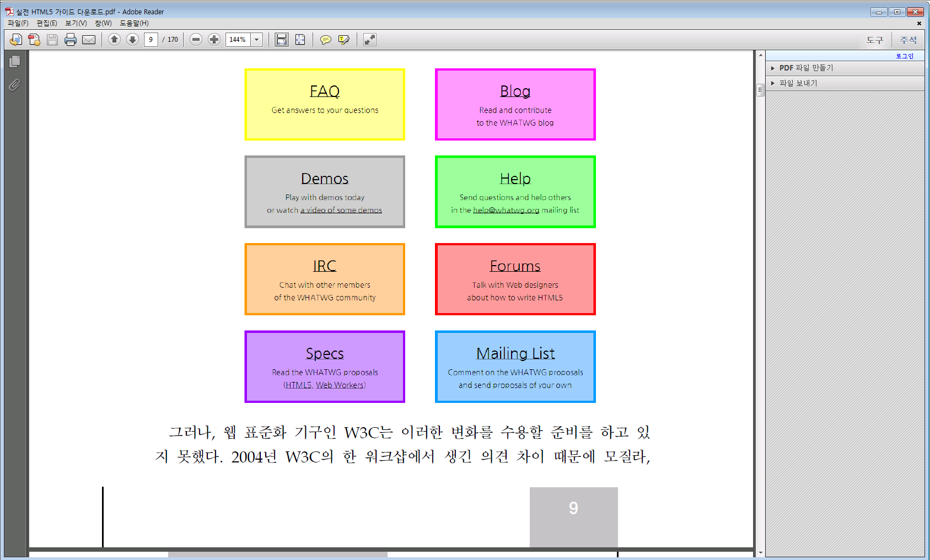Expand the '파일 보내기' section
930x560 pixels.
click(x=845, y=83)
